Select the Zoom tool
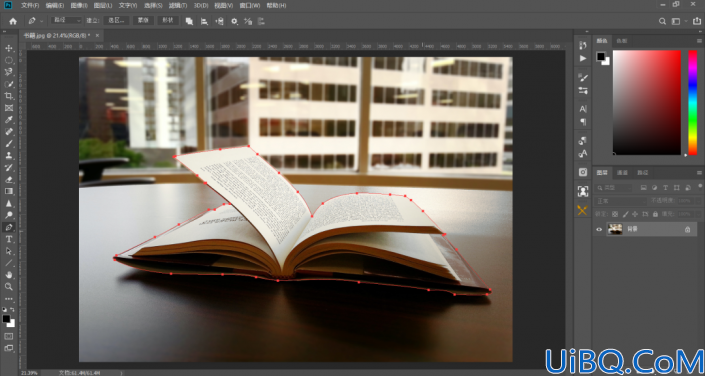Viewport: 705px width, 376px height. 9,286
